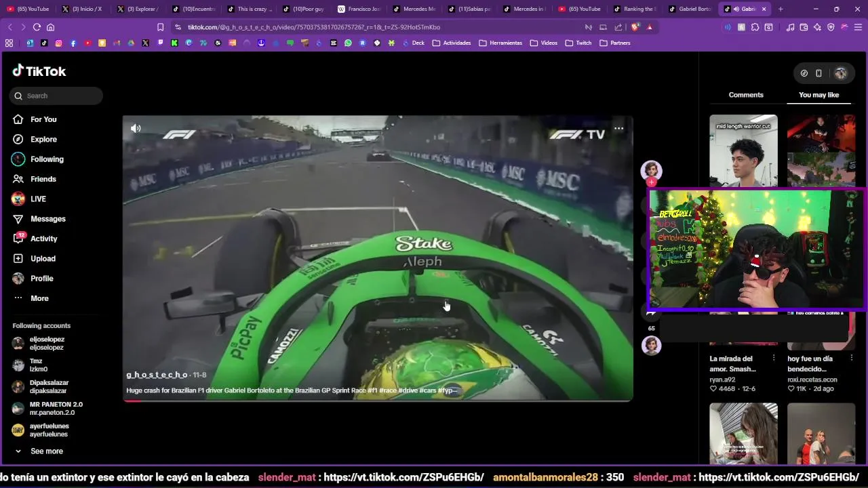Switch to the Ranking the browser tab
The width and height of the screenshot is (868, 488).
click(x=635, y=9)
